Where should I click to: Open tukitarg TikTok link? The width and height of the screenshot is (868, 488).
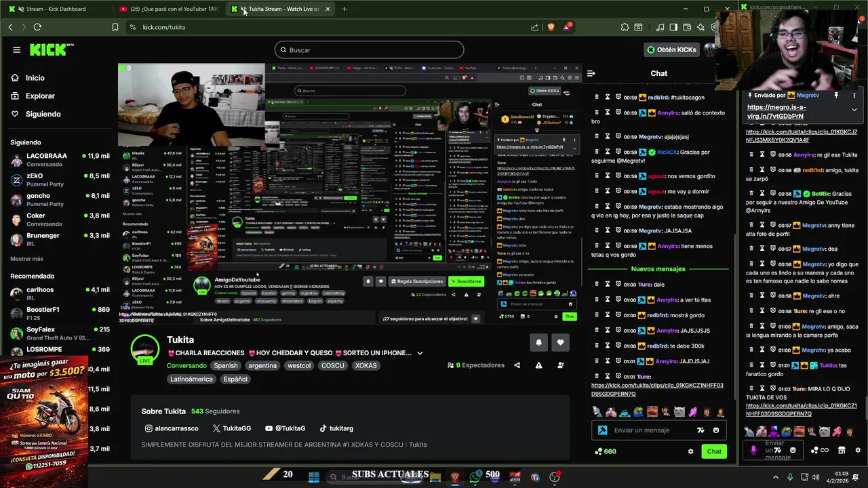[x=336, y=428]
